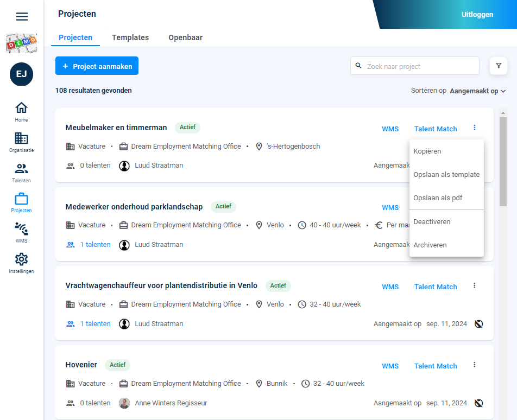Open WMS in the sidebar
The height and width of the screenshot is (420, 517).
[21, 233]
